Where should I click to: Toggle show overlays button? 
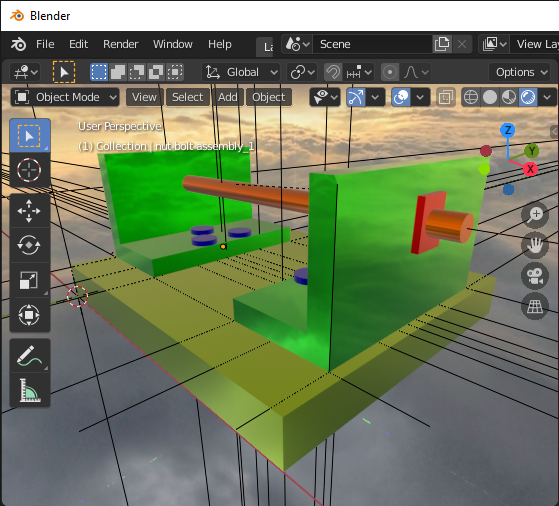pos(401,97)
